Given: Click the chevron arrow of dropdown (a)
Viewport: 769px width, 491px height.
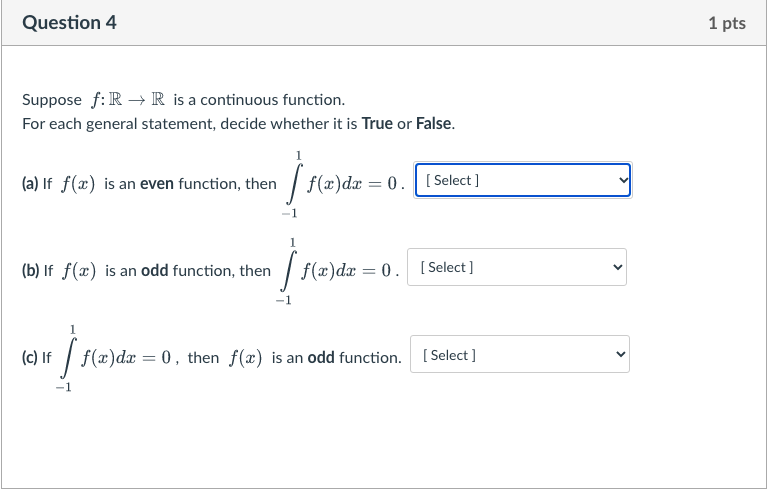Looking at the screenshot, I should (623, 180).
